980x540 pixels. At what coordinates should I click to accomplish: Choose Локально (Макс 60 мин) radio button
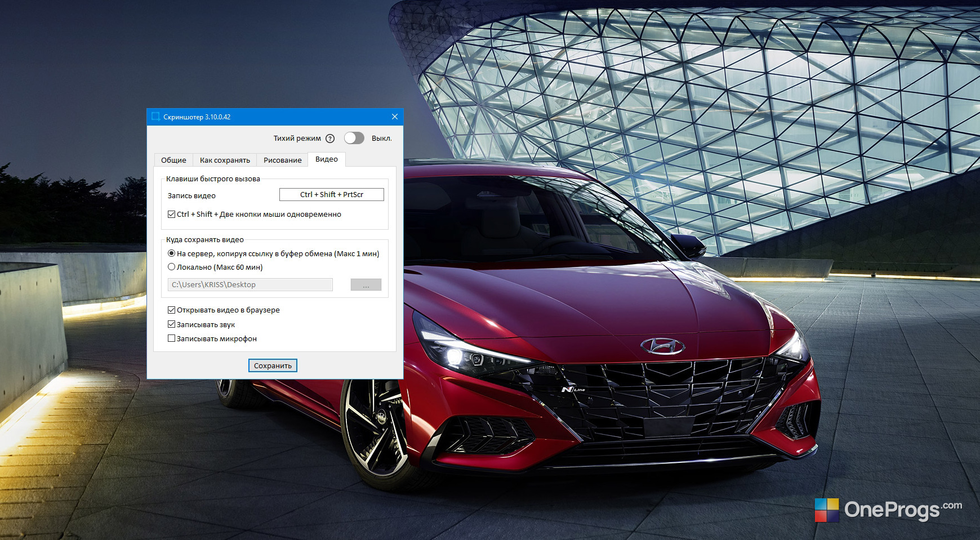tap(171, 267)
